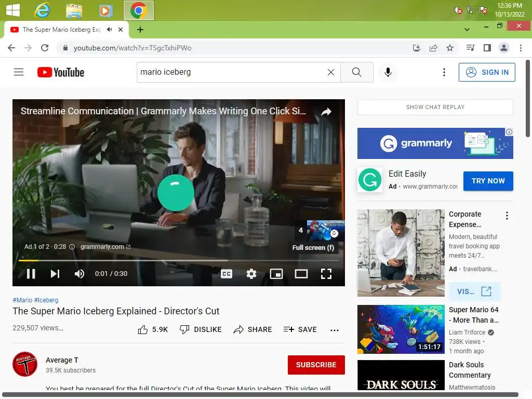The height and width of the screenshot is (399, 532).
Task: Go back with browser back arrow
Action: 11,48
